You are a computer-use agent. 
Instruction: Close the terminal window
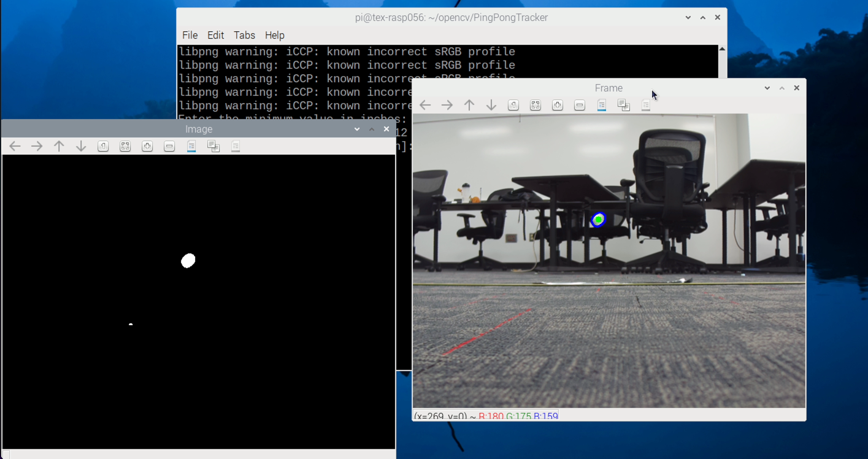(x=718, y=18)
